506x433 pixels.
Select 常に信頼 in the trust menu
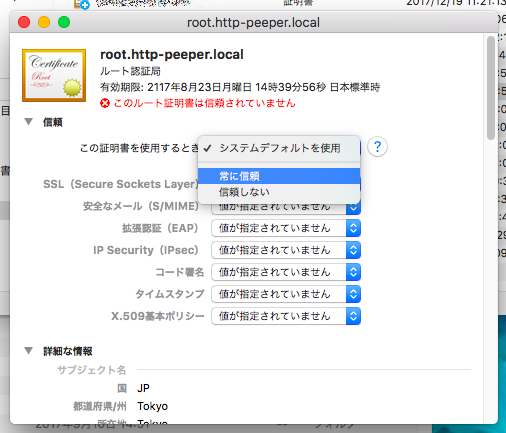(279, 176)
